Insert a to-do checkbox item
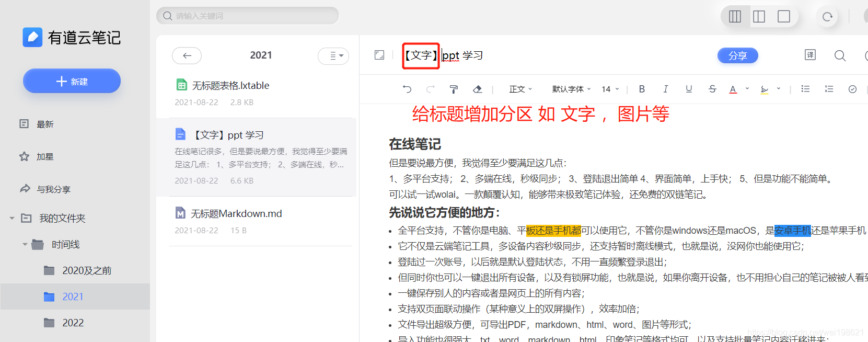868x342 pixels. (x=852, y=89)
